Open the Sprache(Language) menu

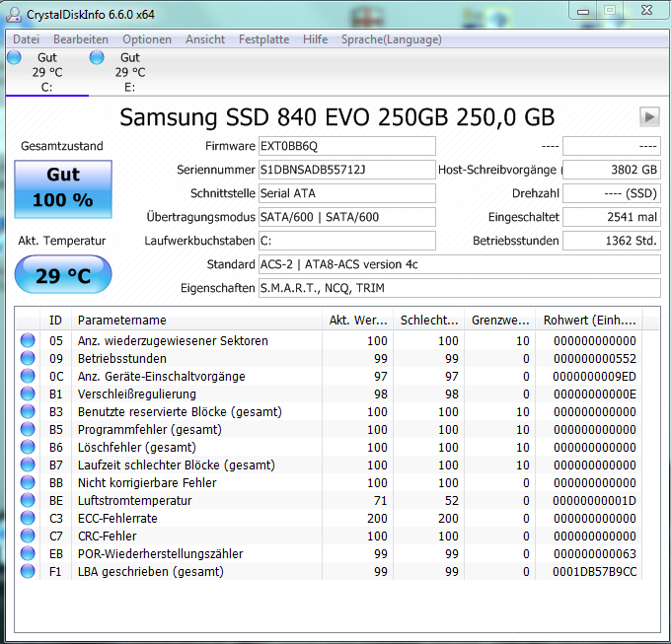[391, 39]
